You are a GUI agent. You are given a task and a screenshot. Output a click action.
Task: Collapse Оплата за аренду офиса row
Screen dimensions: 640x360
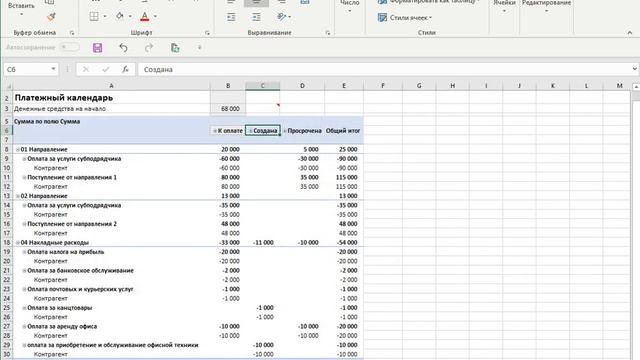pyautogui.click(x=24, y=327)
